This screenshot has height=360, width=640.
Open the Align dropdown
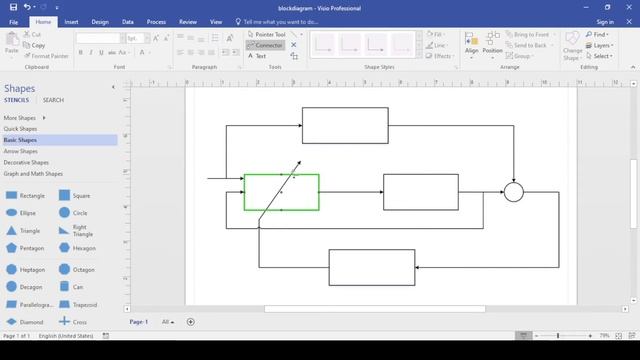[471, 45]
